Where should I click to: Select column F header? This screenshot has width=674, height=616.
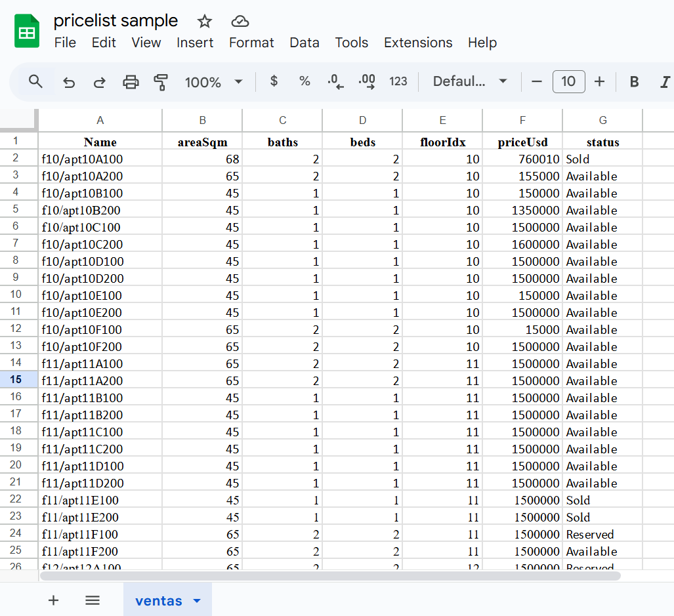coord(522,120)
